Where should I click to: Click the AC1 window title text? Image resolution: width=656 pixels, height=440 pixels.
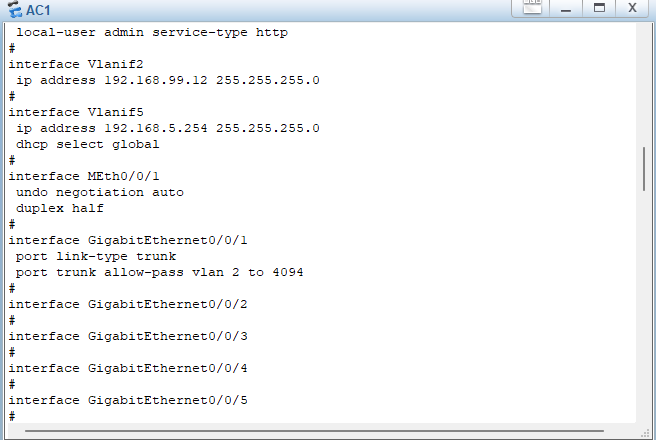click(39, 10)
